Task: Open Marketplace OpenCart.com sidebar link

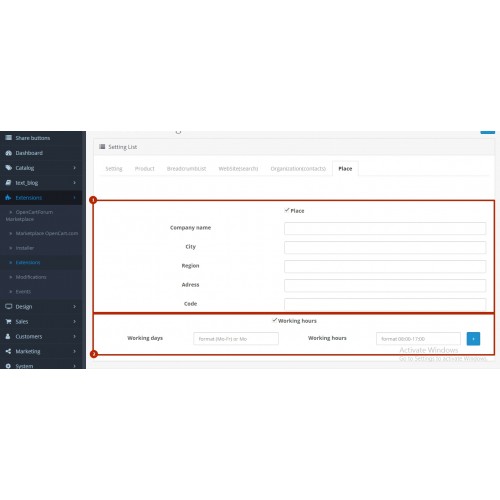Action: (x=47, y=233)
